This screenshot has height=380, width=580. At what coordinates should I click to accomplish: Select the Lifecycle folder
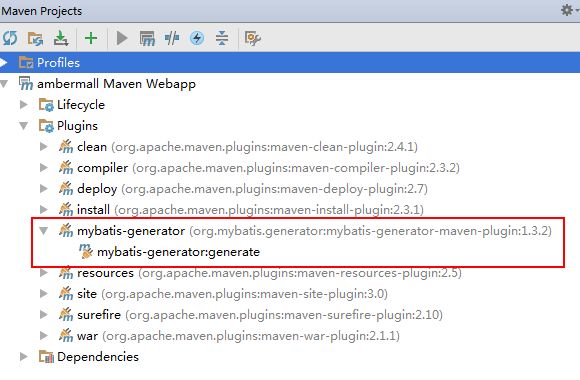tap(81, 105)
